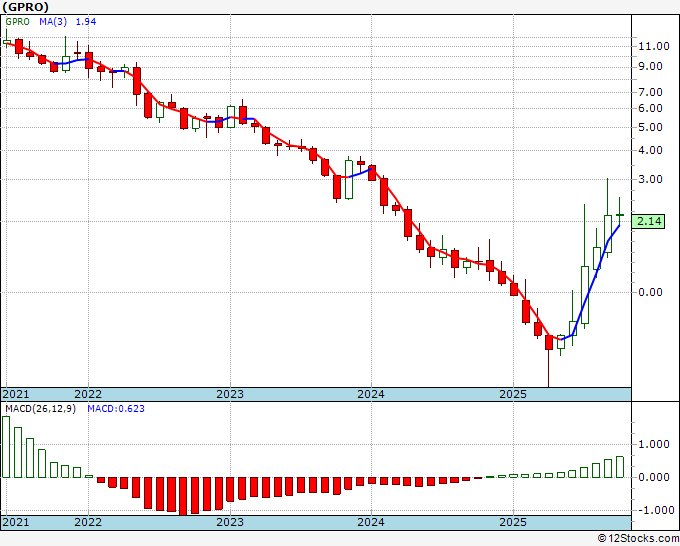Screen dimensions: 680x546
Task: Click the 2.14 current price tag
Action: 649,221
